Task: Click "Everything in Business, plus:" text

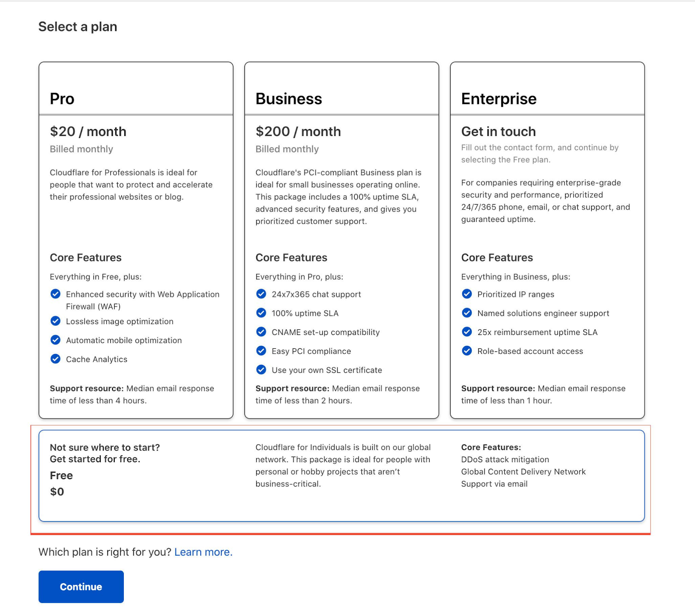Action: click(x=516, y=277)
